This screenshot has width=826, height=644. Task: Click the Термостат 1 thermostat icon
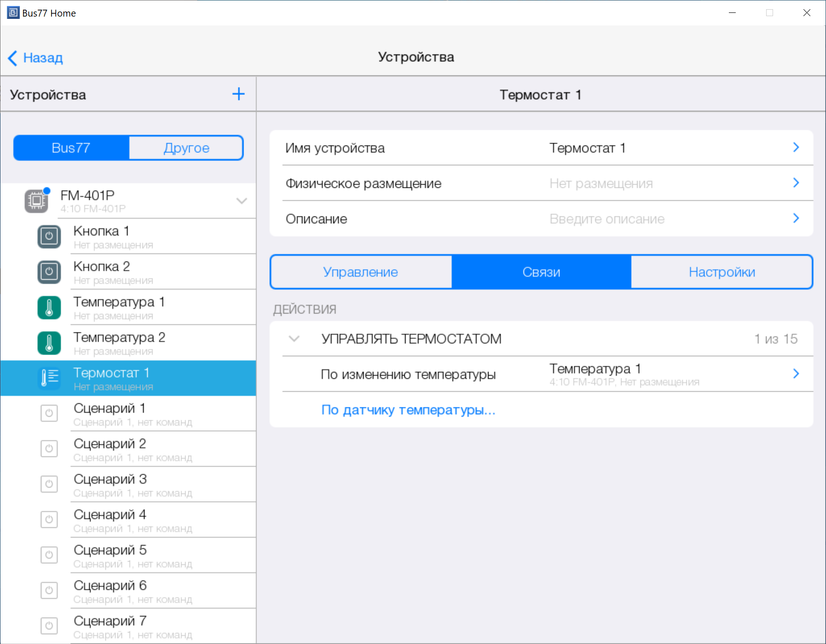pos(49,378)
